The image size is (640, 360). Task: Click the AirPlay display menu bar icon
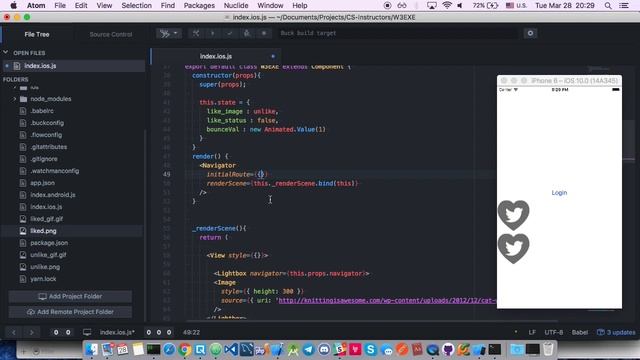431,6
